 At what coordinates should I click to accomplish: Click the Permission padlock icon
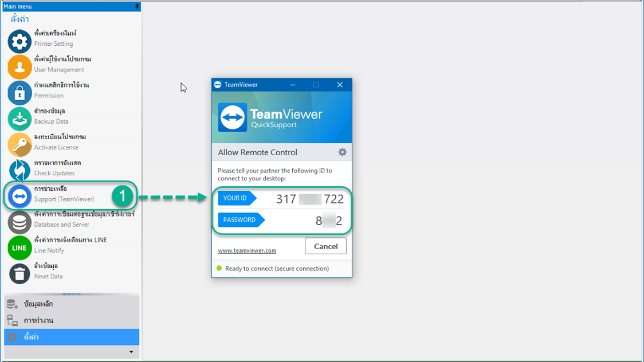click(x=19, y=93)
